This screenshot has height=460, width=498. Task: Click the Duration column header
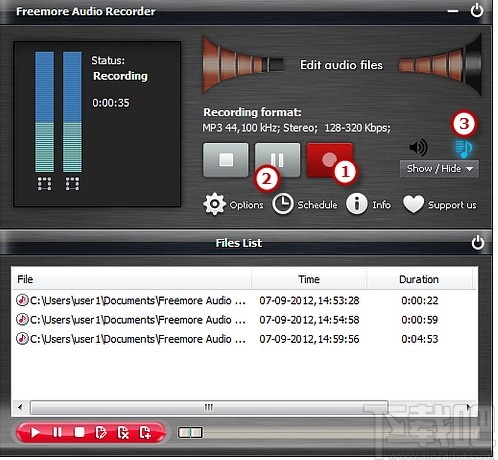[419, 279]
